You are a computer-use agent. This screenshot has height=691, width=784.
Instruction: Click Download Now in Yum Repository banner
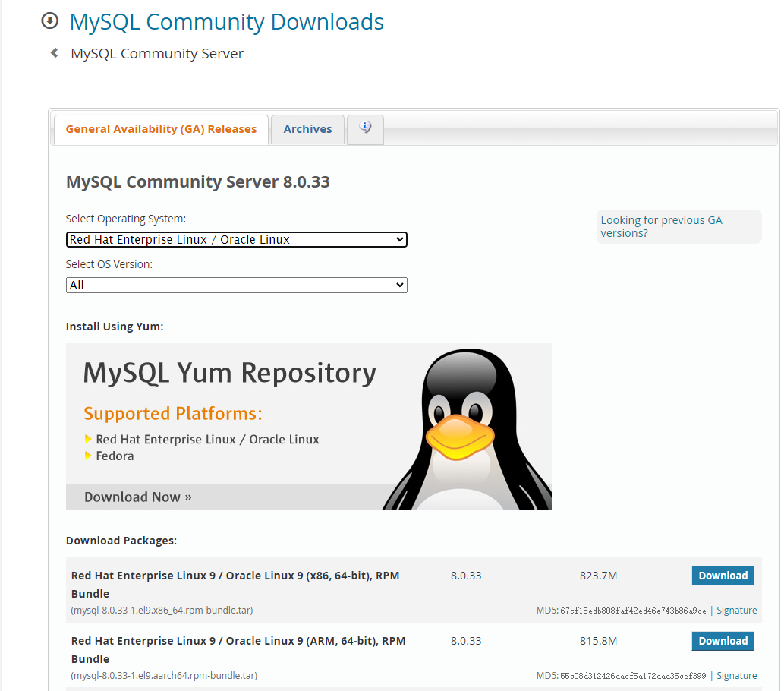(138, 497)
